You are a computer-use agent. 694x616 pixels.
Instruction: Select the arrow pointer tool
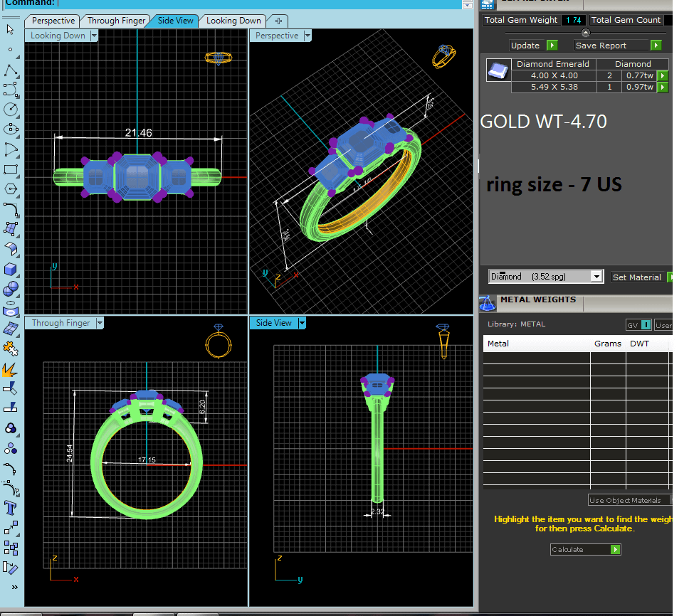tap(11, 30)
